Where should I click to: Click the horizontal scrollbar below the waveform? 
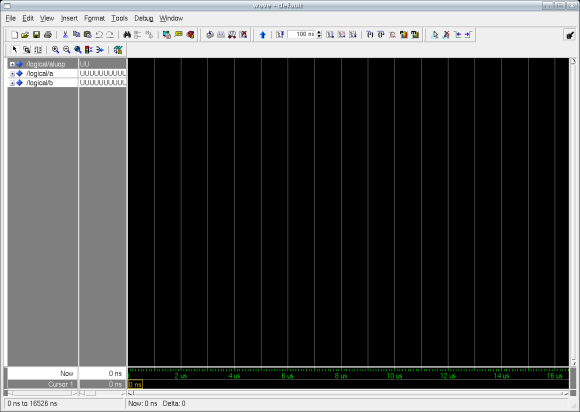pos(348,393)
